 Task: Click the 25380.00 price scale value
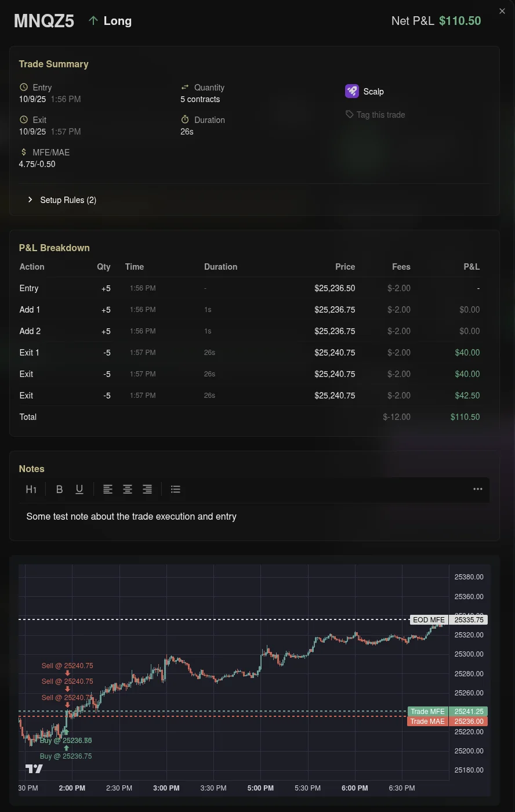[x=469, y=577]
